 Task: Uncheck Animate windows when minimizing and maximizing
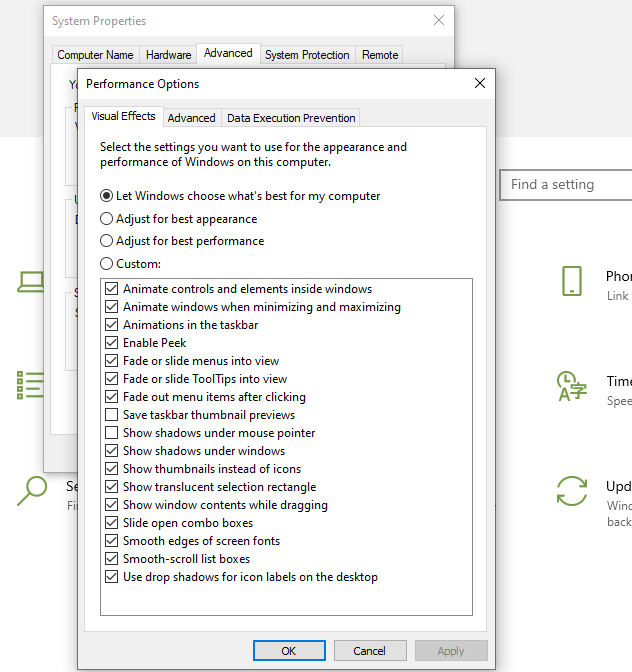pos(111,307)
